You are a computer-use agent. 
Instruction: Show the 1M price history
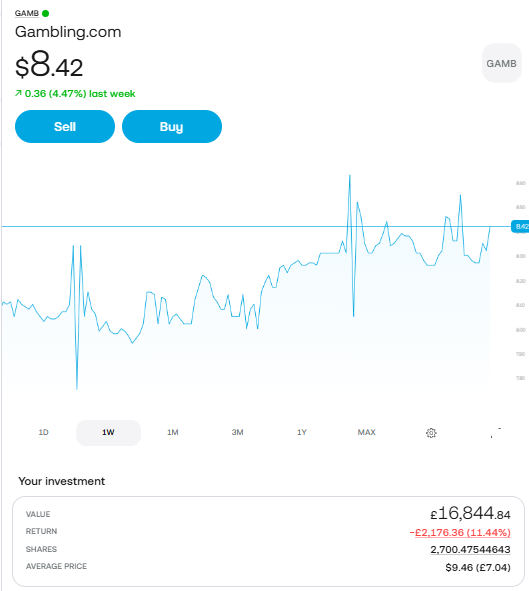coord(173,432)
